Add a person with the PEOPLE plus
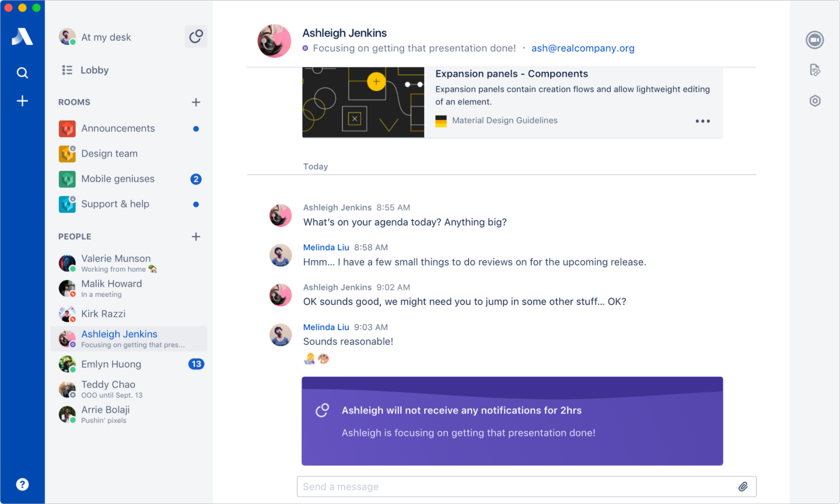The height and width of the screenshot is (504, 840). (196, 236)
